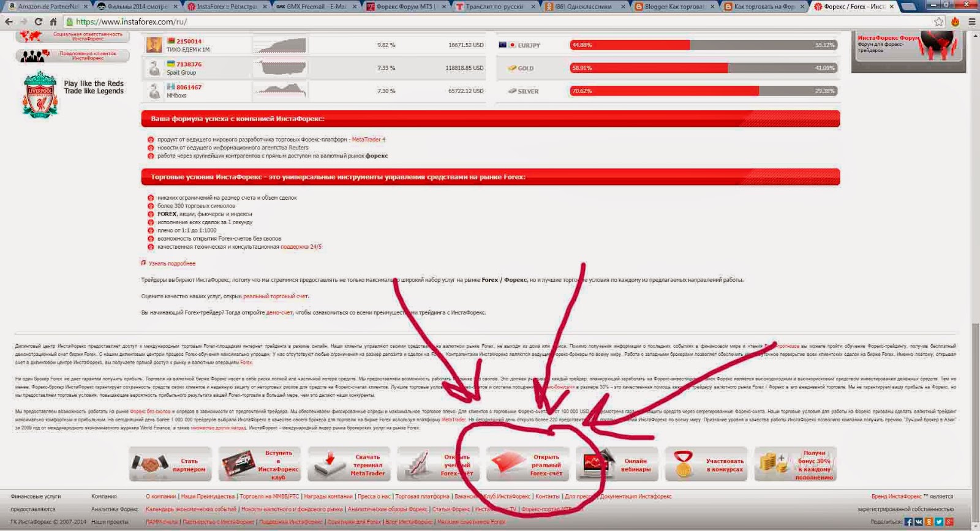Screen dimensions: 980x531
Task: Open footer link Статьи Форекс
Action: (x=451, y=509)
